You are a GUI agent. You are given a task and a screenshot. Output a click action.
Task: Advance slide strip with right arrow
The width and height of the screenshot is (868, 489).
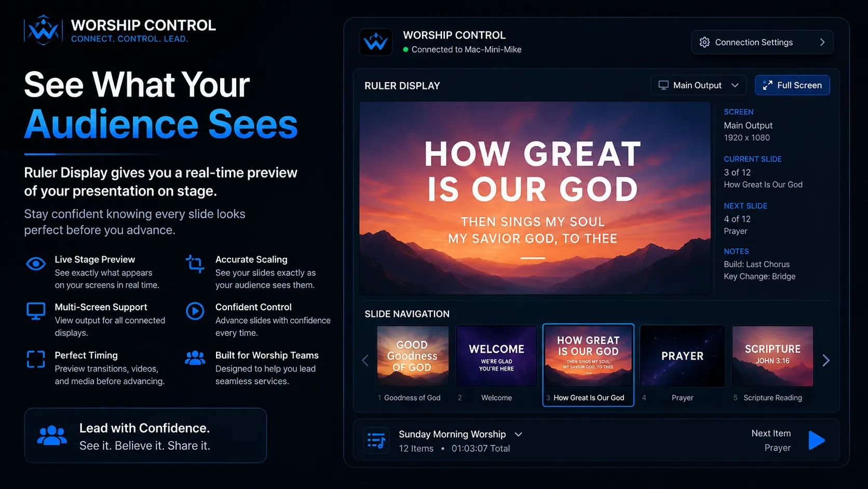tap(826, 360)
